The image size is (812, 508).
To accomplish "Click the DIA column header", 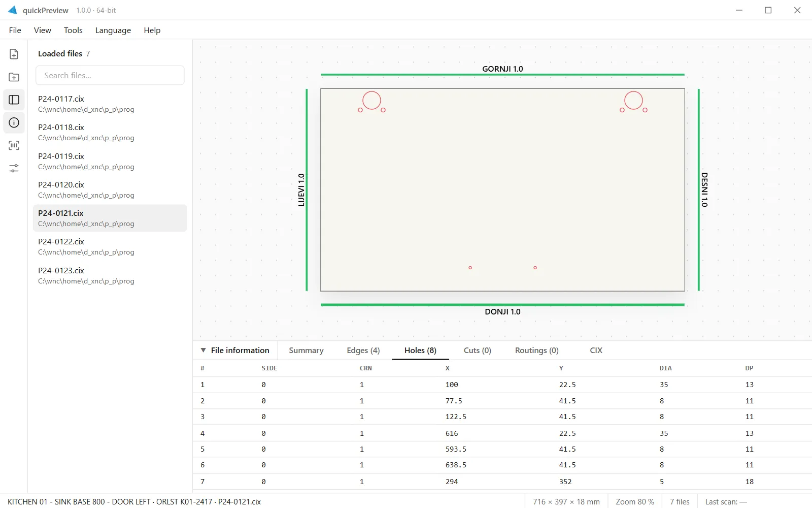I will 665,368.
